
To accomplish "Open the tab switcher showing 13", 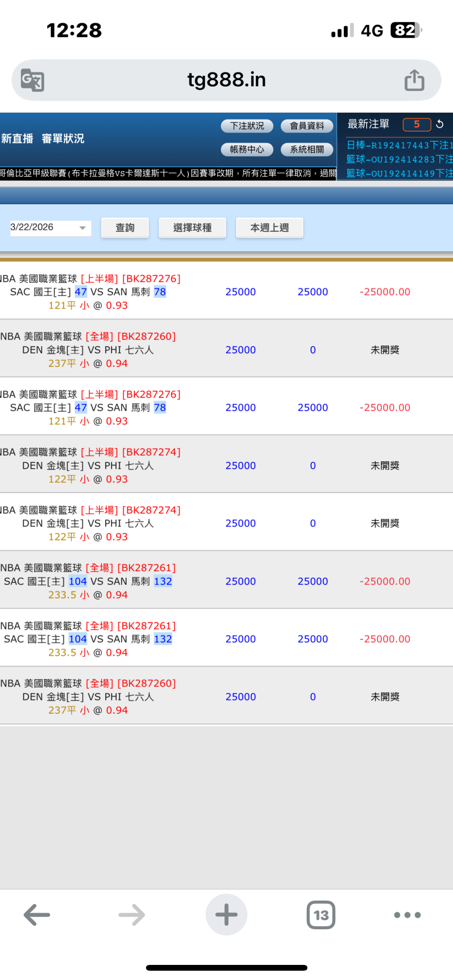I will pos(321,915).
